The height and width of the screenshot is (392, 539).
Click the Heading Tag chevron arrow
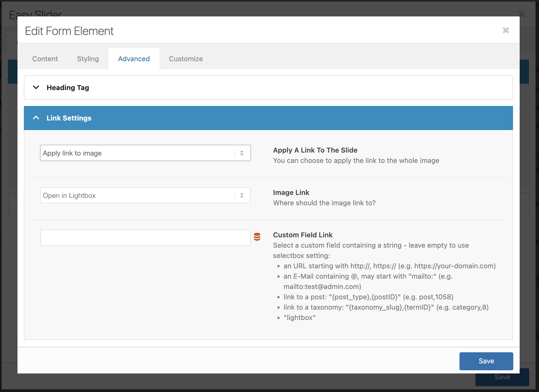point(36,87)
